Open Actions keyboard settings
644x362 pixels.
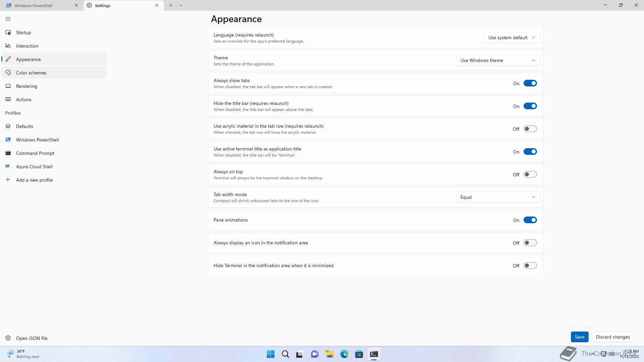pos(23,100)
